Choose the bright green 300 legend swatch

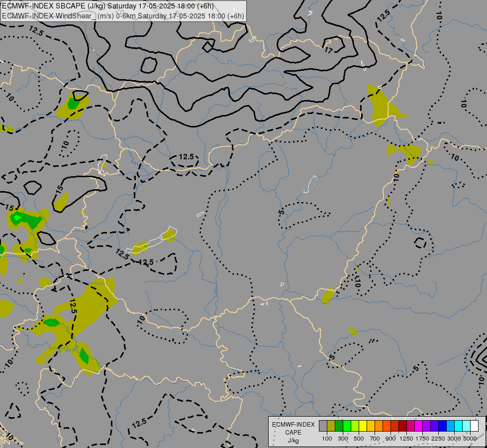tap(347, 426)
